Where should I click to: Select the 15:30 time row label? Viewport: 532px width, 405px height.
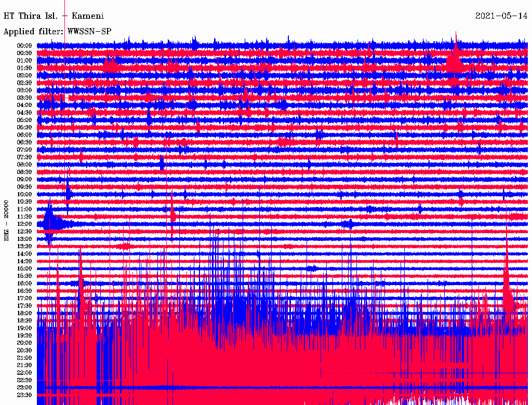click(x=24, y=276)
